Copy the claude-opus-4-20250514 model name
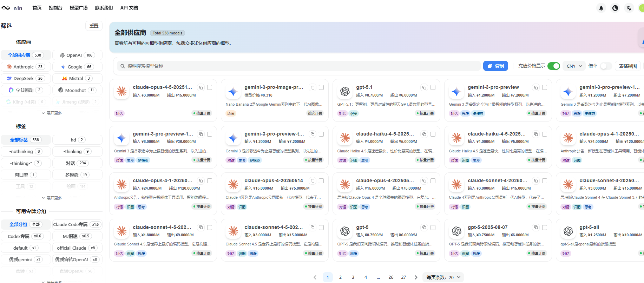 313,181
